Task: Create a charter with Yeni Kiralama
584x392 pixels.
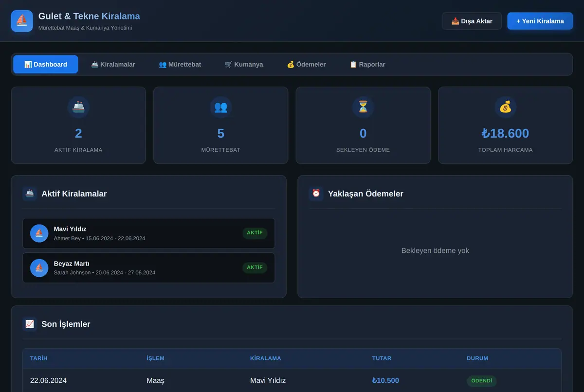Action: (540, 21)
